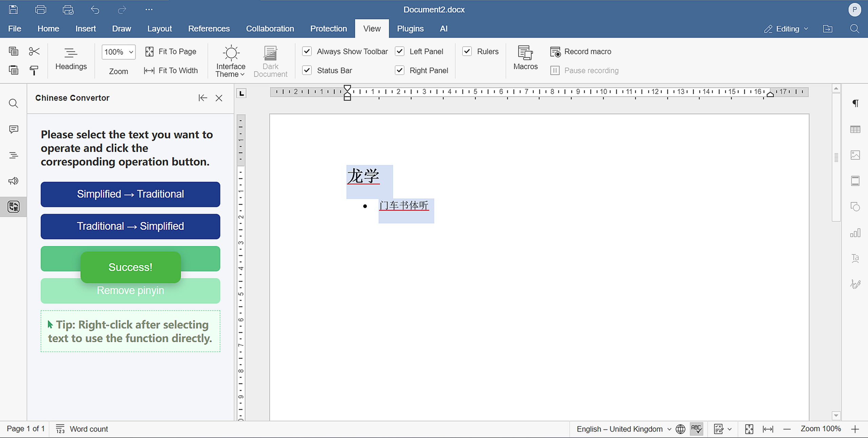Open Signature settings icon
868x438 pixels.
[x=855, y=284]
